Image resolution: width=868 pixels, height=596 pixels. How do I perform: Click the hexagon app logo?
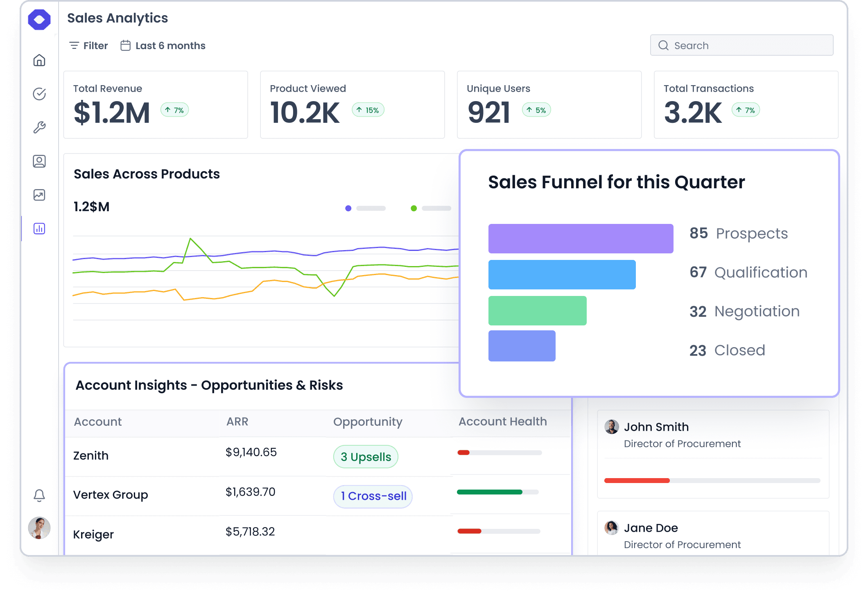(39, 19)
